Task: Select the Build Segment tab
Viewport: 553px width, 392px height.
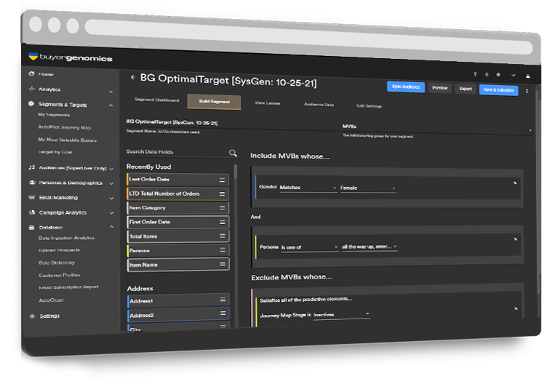Action: click(x=214, y=102)
